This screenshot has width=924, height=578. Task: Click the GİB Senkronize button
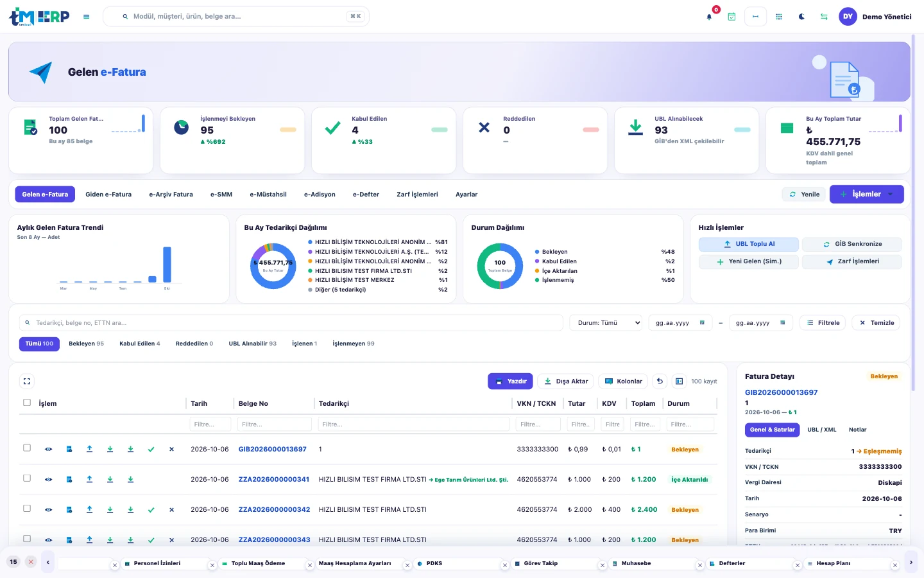coord(852,244)
